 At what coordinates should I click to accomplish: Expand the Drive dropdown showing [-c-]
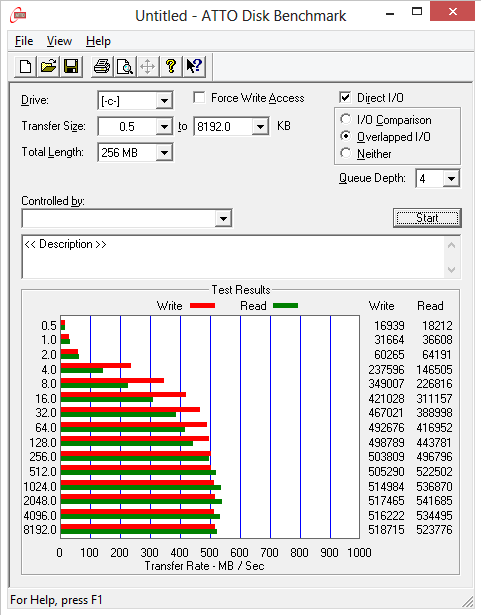click(164, 101)
